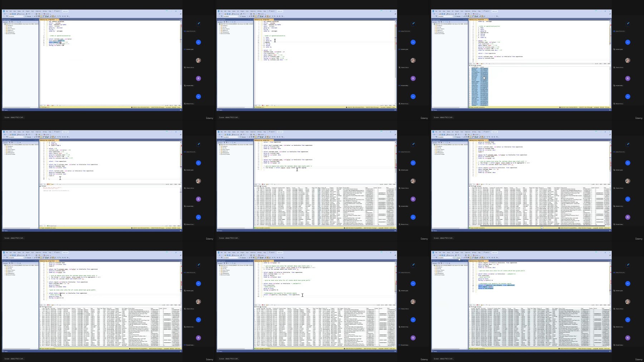Click Execute in the bottom-left frame's toolbar
644x362 pixels.
pos(28,257)
